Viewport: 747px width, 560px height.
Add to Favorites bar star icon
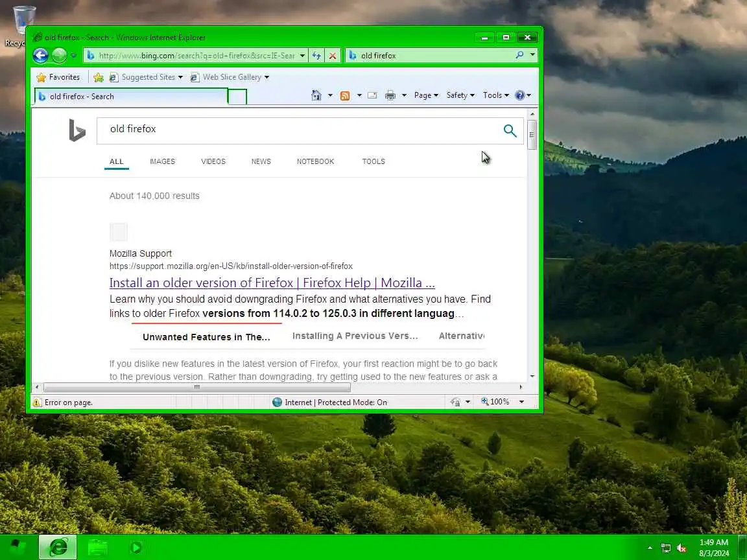(99, 77)
